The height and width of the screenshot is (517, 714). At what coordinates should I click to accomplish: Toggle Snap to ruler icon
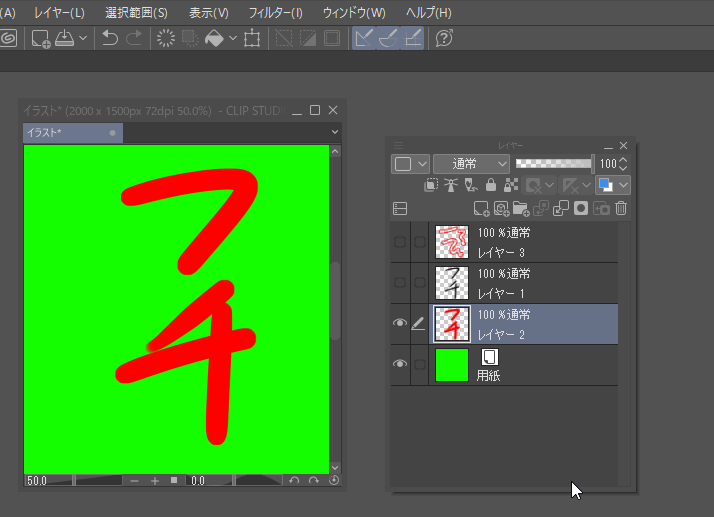click(x=364, y=38)
